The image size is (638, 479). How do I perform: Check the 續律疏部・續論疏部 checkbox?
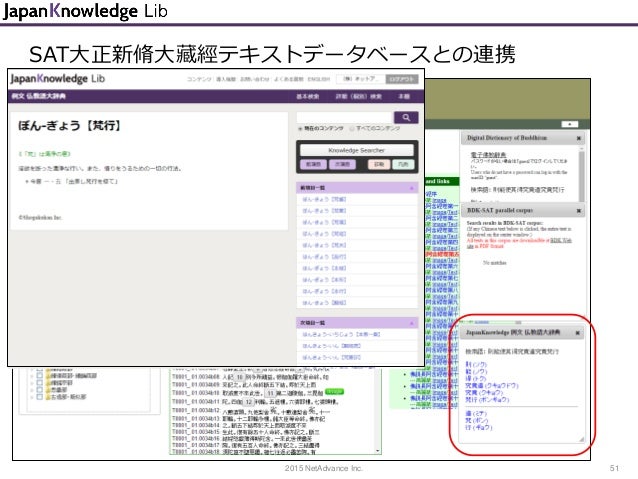(x=40, y=375)
